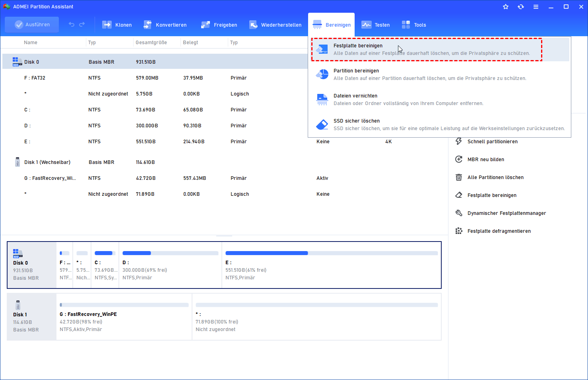This screenshot has width=588, height=380.
Task: Click the redo arrow icon
Action: pos(82,25)
